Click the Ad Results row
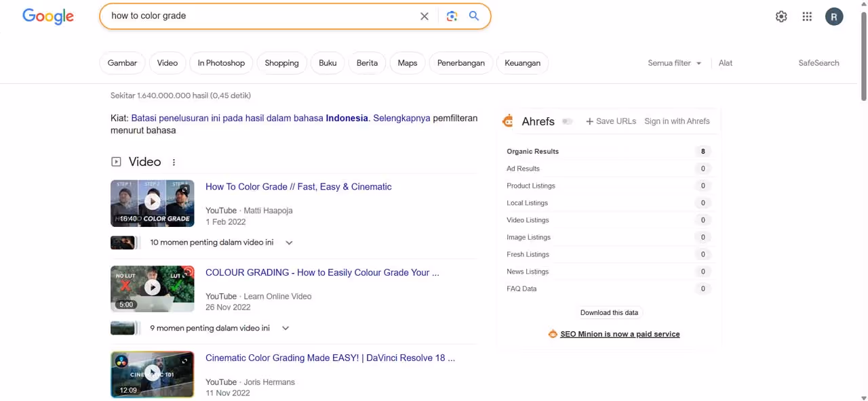This screenshot has height=401, width=868. pos(608,169)
